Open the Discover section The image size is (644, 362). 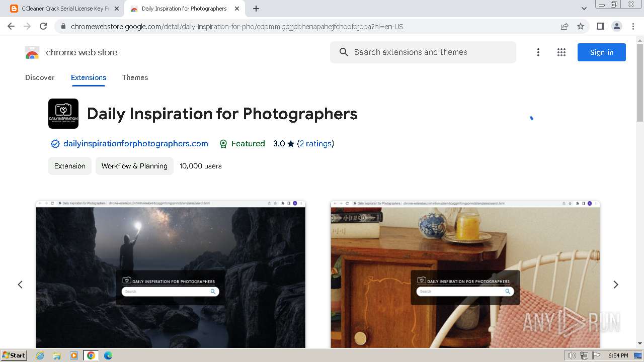point(40,77)
